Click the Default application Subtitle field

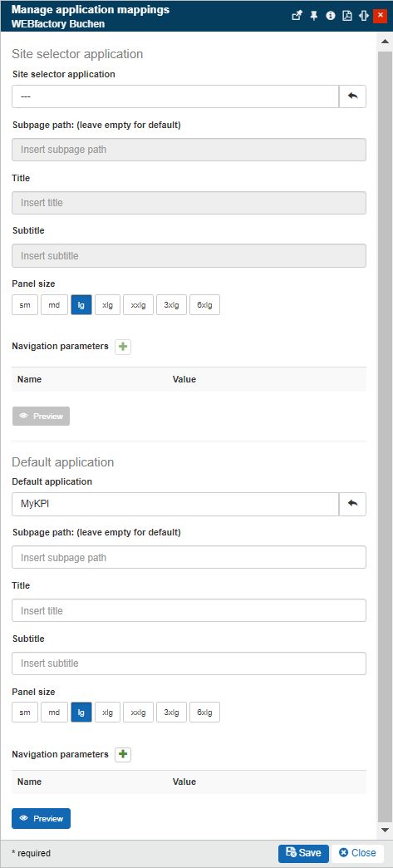tap(189, 663)
